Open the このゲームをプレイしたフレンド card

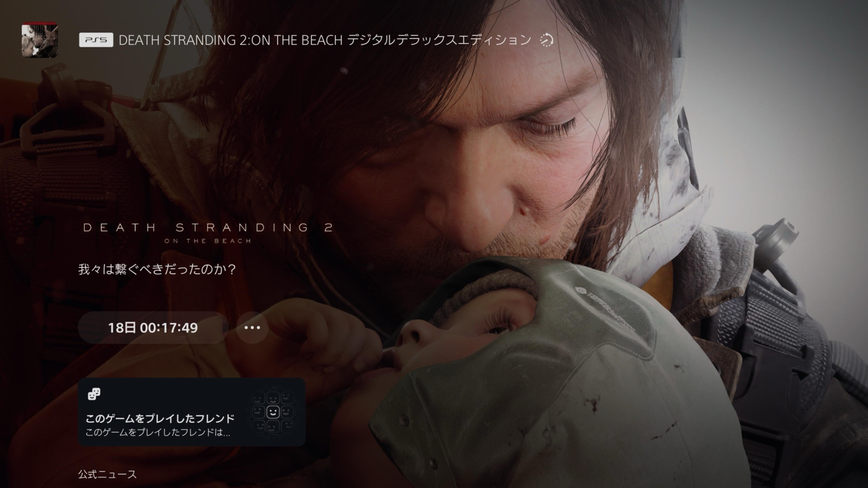coord(192,412)
